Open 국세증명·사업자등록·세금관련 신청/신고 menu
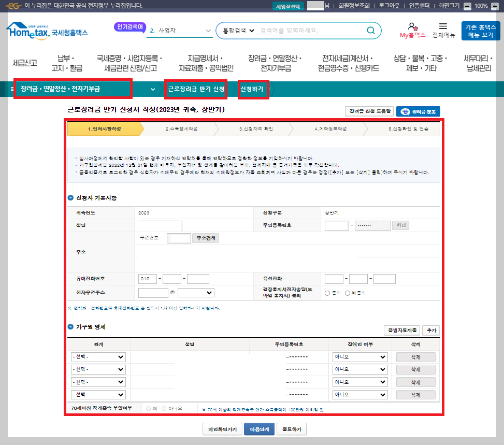 pos(130,63)
